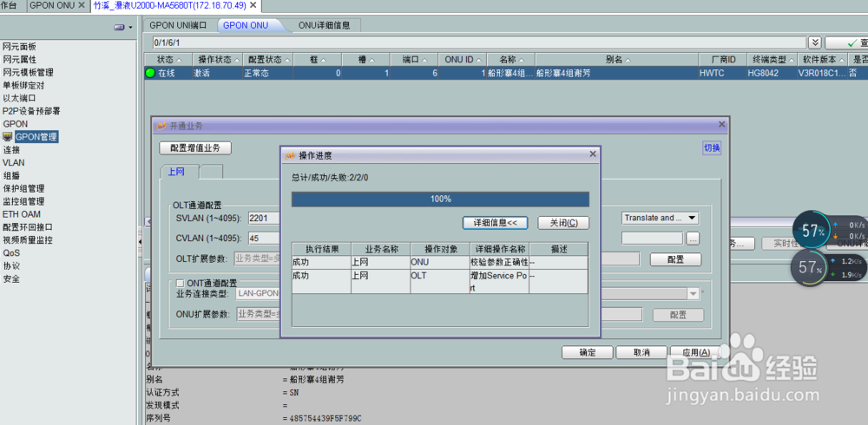Click the 切换 button
Screen dimensions: 868x425
click(x=712, y=147)
